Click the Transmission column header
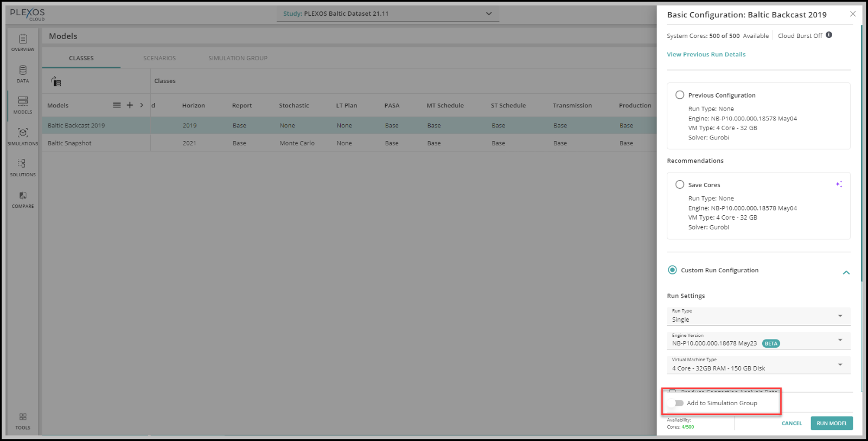The image size is (868, 441). point(572,106)
